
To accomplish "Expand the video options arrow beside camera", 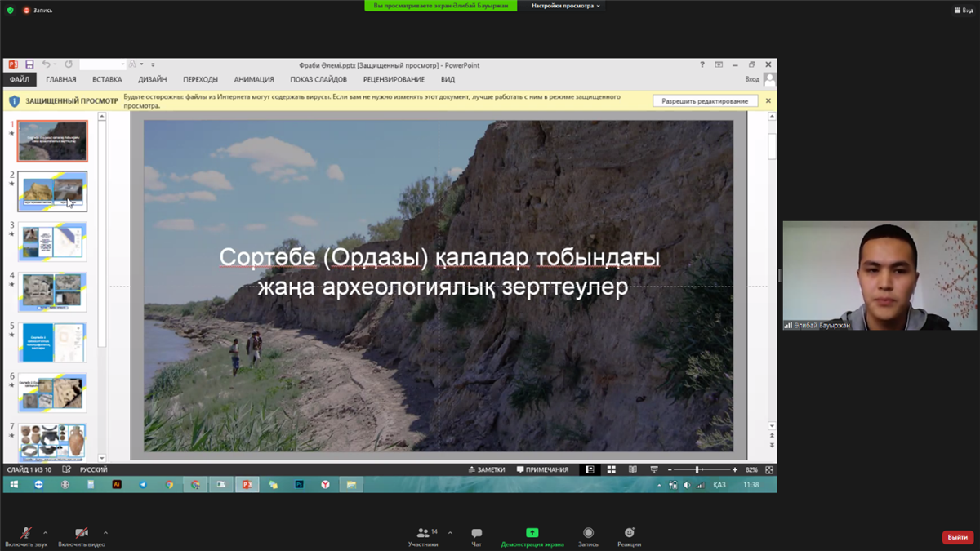I will click(105, 533).
